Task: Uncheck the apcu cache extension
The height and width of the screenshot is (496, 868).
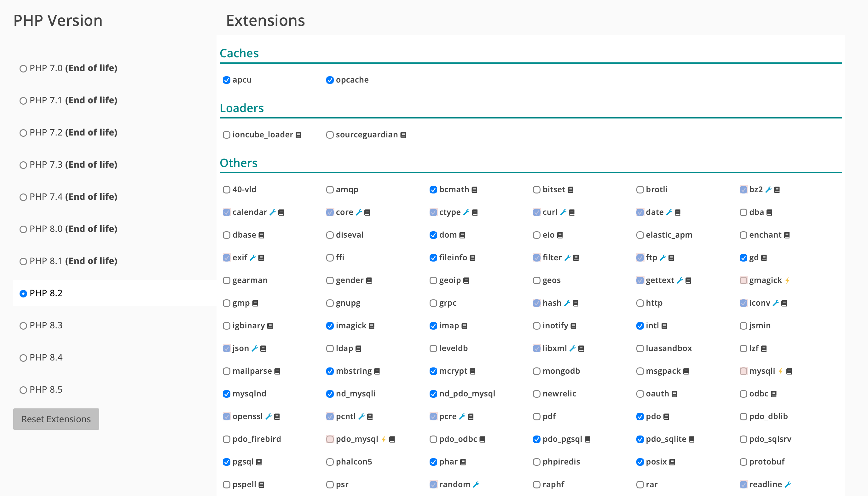Action: pos(227,80)
